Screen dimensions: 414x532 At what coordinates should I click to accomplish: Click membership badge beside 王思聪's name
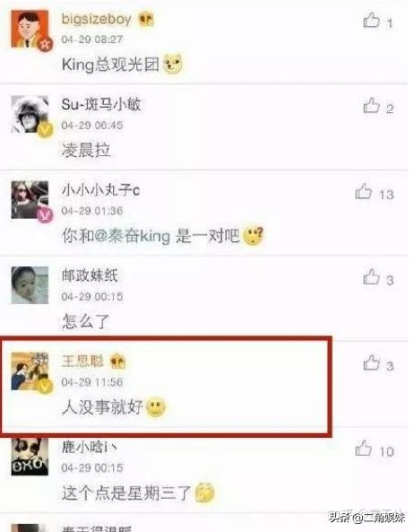pos(118,362)
